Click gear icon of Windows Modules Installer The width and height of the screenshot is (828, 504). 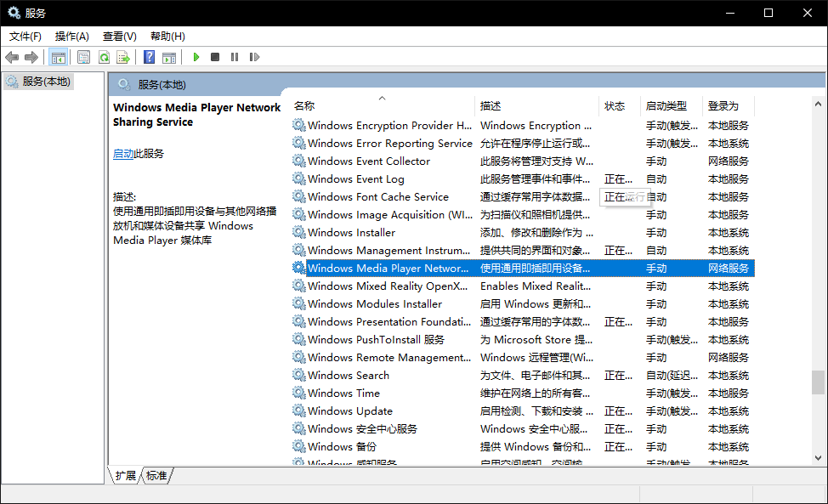click(x=299, y=304)
